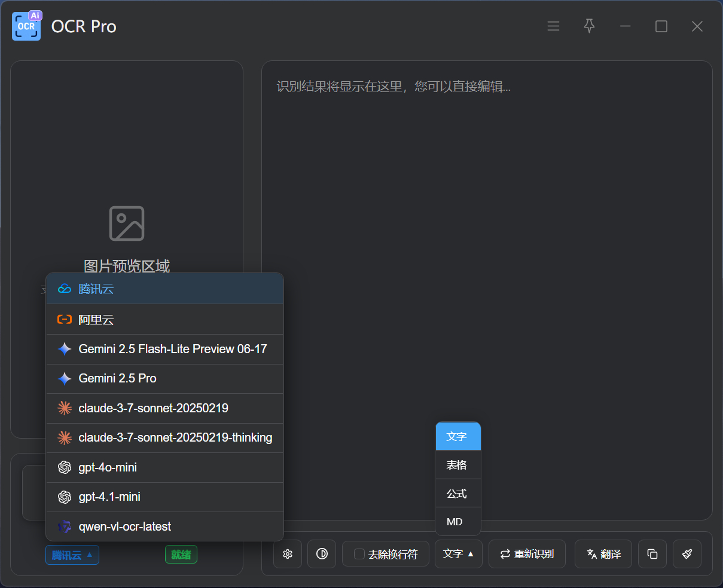Enable the 去除换行符 checkbox
Viewport: 723px width, 588px height.
pos(359,554)
